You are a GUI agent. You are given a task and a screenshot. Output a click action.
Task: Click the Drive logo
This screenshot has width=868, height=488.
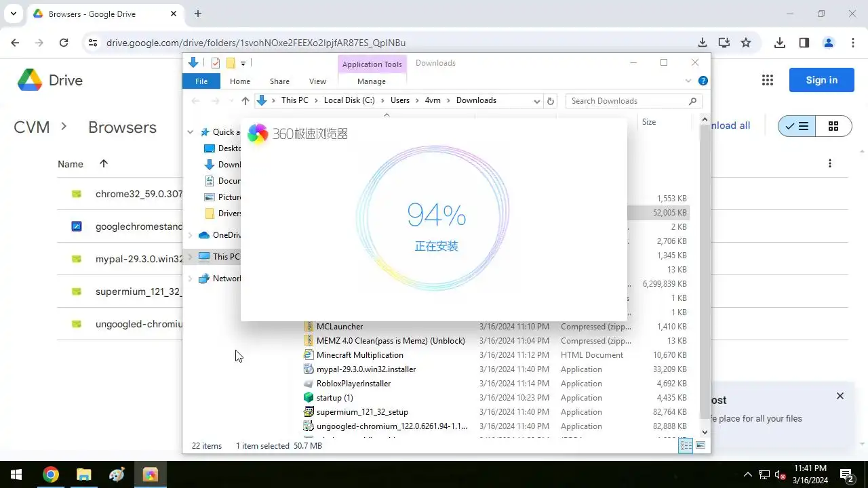[50, 80]
